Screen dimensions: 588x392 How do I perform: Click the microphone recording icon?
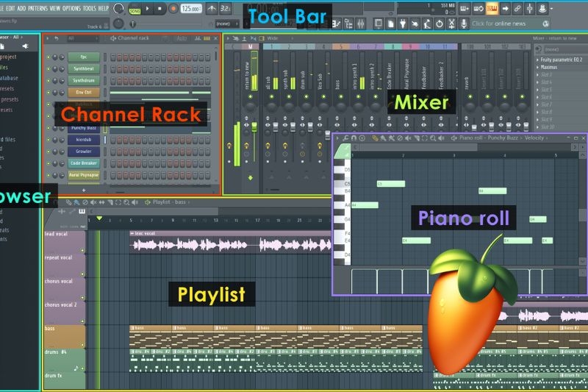(464, 24)
